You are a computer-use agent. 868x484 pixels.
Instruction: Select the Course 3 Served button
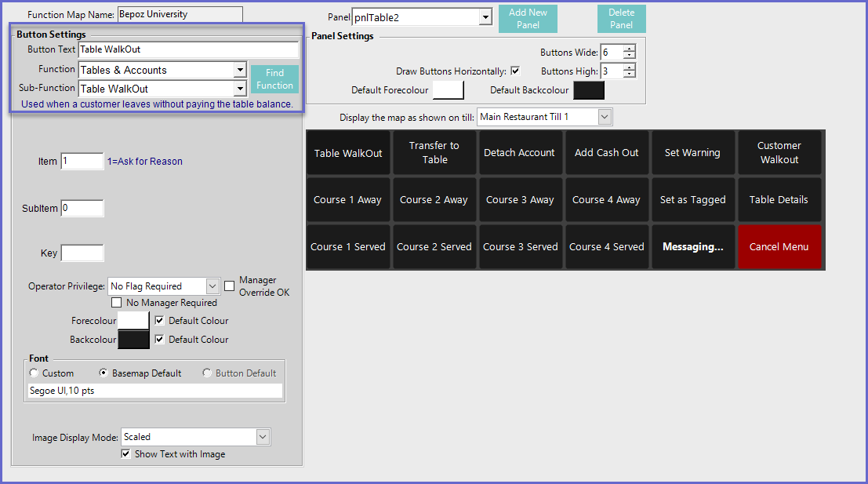pos(521,247)
